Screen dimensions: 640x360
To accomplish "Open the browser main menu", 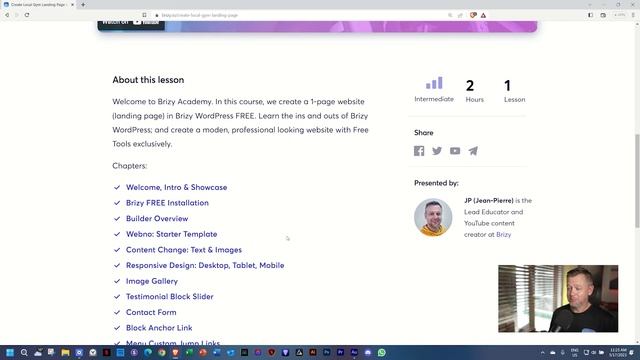I will [x=633, y=15].
